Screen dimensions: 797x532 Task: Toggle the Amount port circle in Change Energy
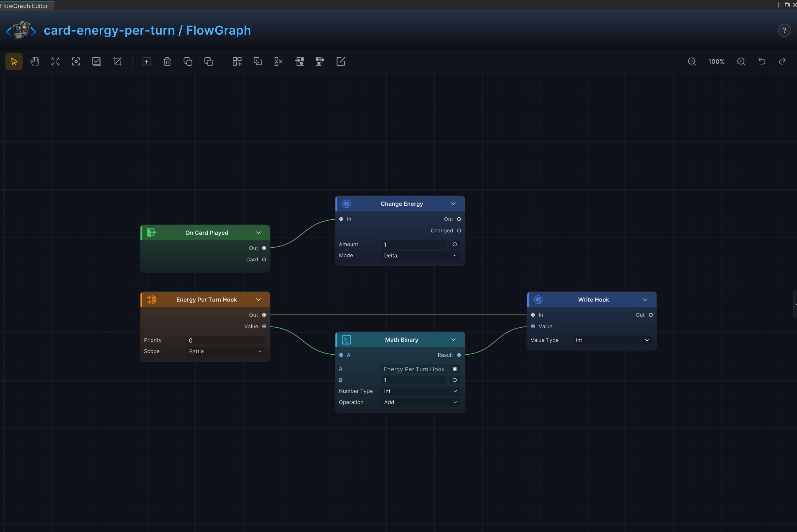[x=455, y=244]
